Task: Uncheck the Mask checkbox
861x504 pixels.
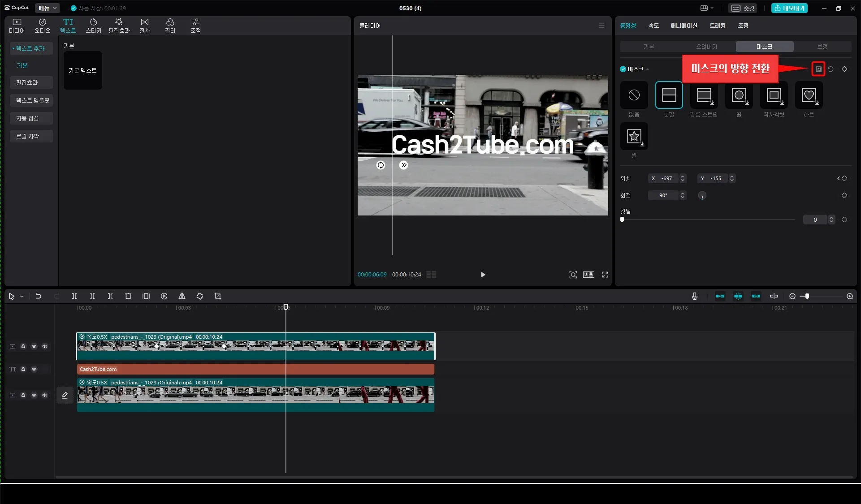Action: 623,69
